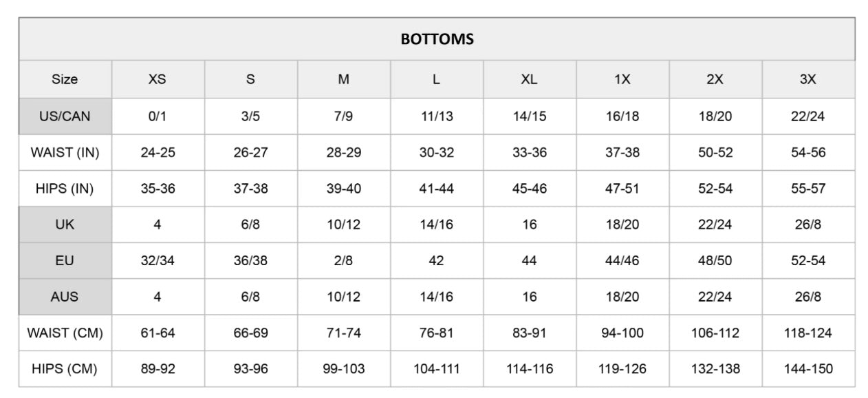The image size is (868, 398).
Task: Click the WAIST (IN) row label
Action: click(x=65, y=152)
